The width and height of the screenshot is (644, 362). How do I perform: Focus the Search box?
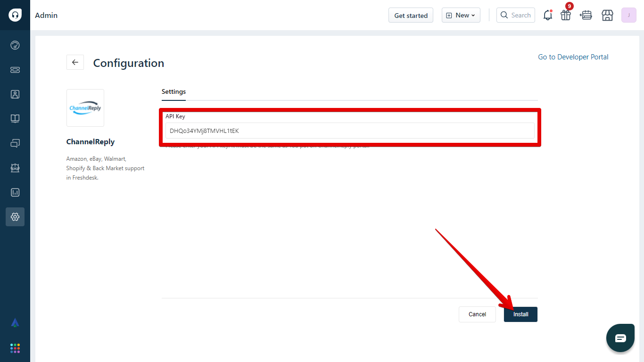coord(516,15)
